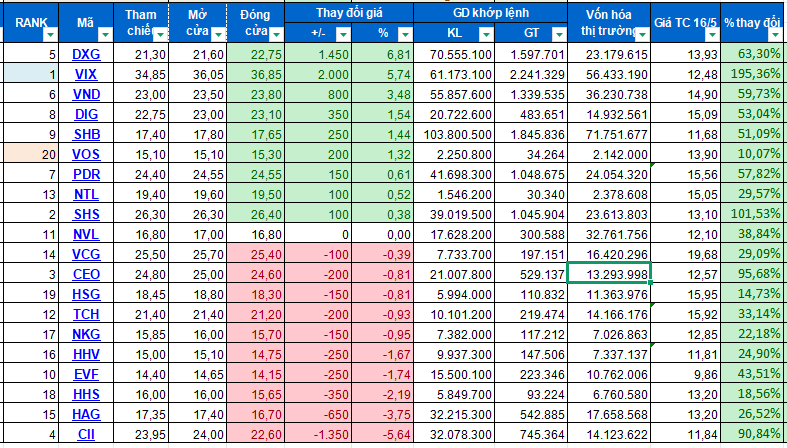Select the NVL change cell 0,00
Viewport: 787px width, 448px height.
click(382, 234)
